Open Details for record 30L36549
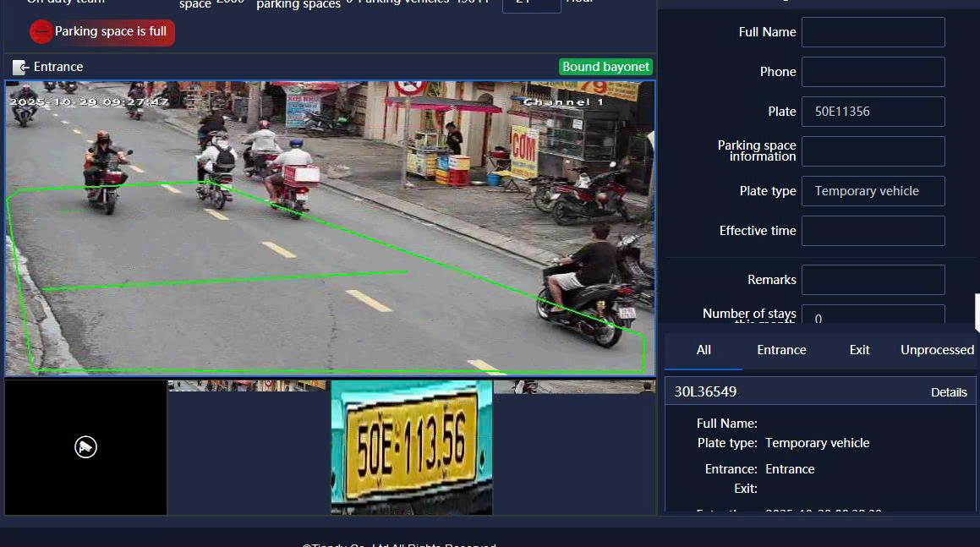 (949, 391)
